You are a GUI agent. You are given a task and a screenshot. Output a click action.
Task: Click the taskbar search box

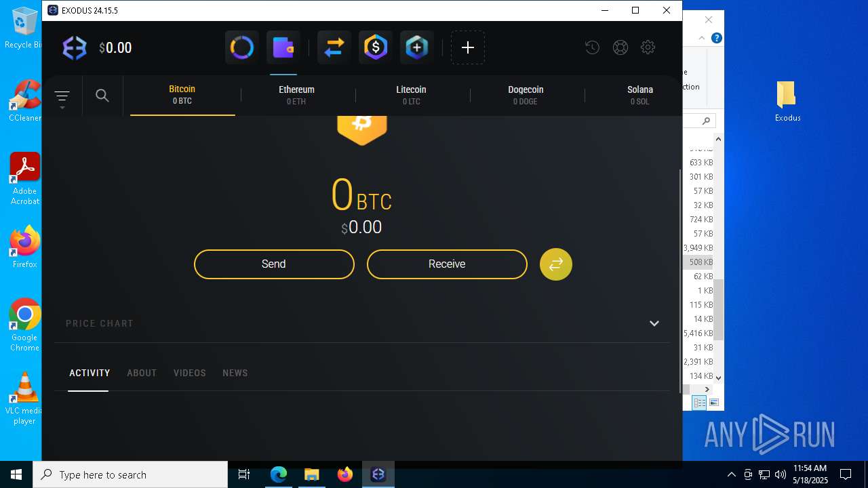point(130,474)
